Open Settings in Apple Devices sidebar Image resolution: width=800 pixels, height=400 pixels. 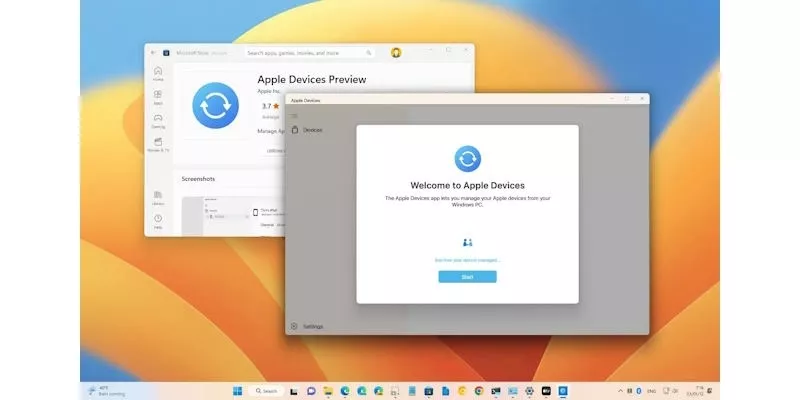[x=307, y=326]
